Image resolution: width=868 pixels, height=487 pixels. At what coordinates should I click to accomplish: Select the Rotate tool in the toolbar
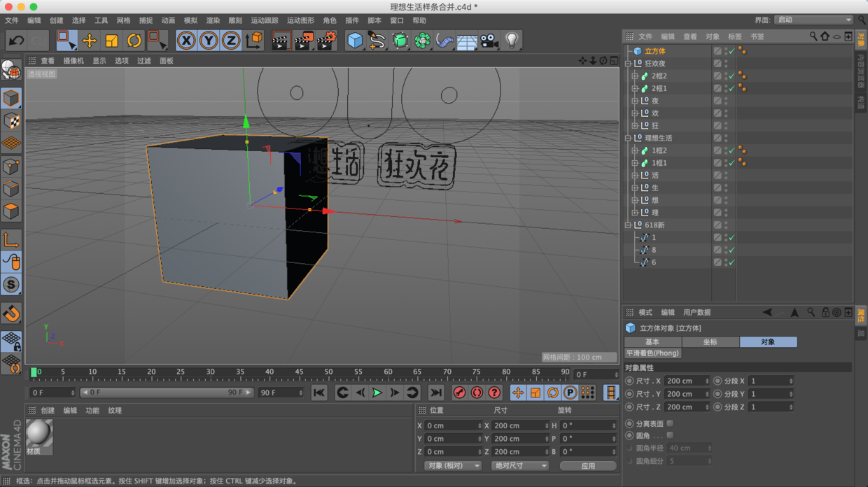click(133, 41)
